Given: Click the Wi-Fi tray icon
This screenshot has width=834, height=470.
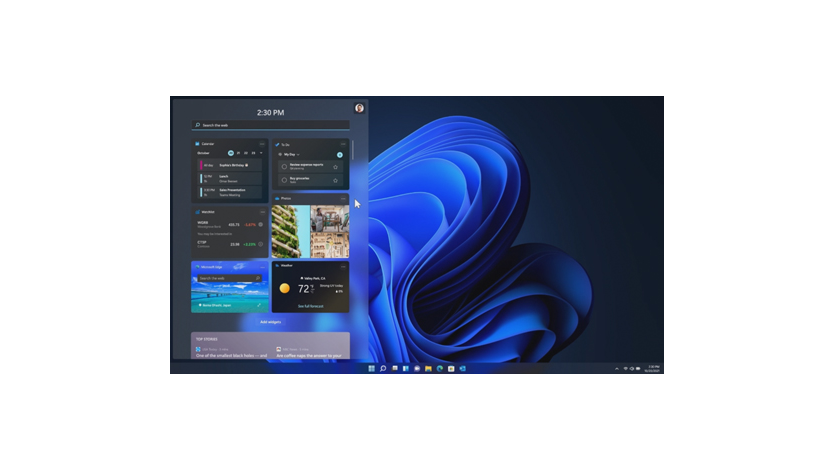Looking at the screenshot, I should (x=626, y=368).
